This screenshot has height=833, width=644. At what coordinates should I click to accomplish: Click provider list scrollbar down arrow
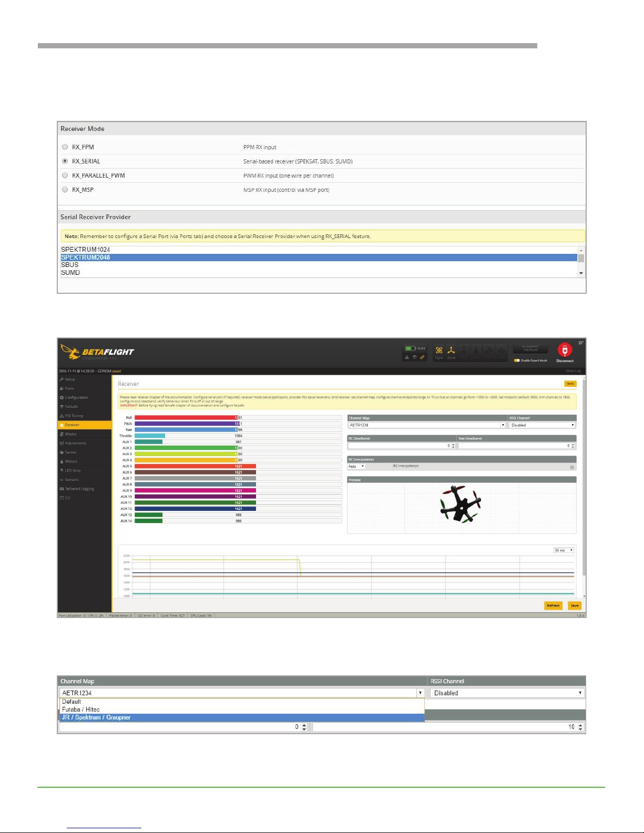click(x=581, y=273)
